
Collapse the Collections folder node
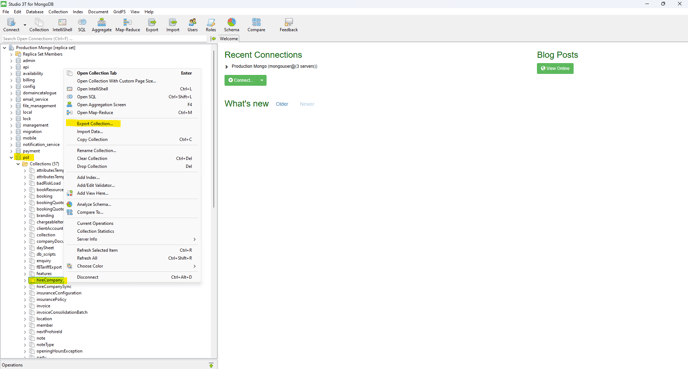tap(18, 164)
